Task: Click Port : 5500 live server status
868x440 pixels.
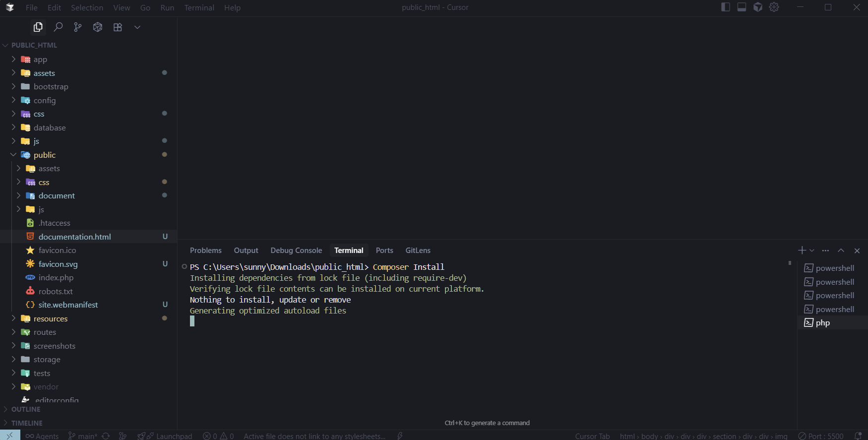Action: click(x=821, y=436)
